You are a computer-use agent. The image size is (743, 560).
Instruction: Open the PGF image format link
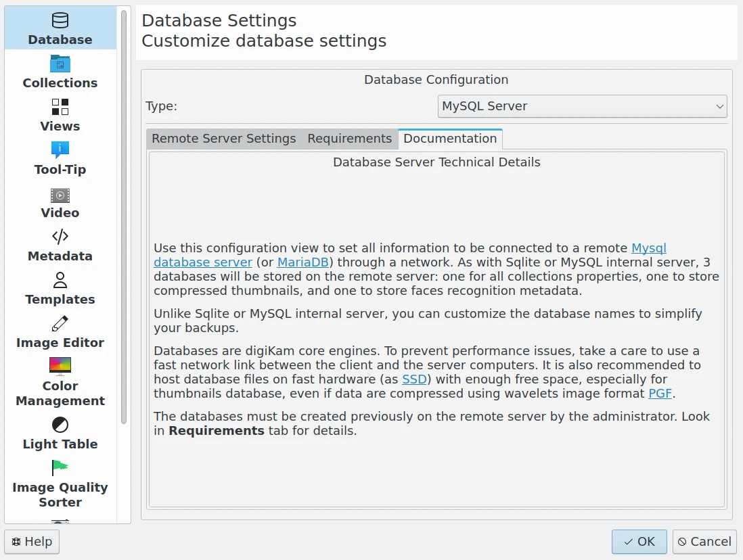coord(660,393)
